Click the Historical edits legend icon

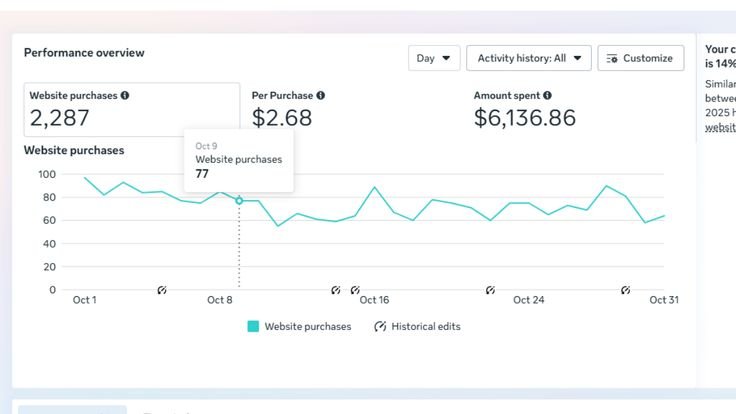coord(380,326)
